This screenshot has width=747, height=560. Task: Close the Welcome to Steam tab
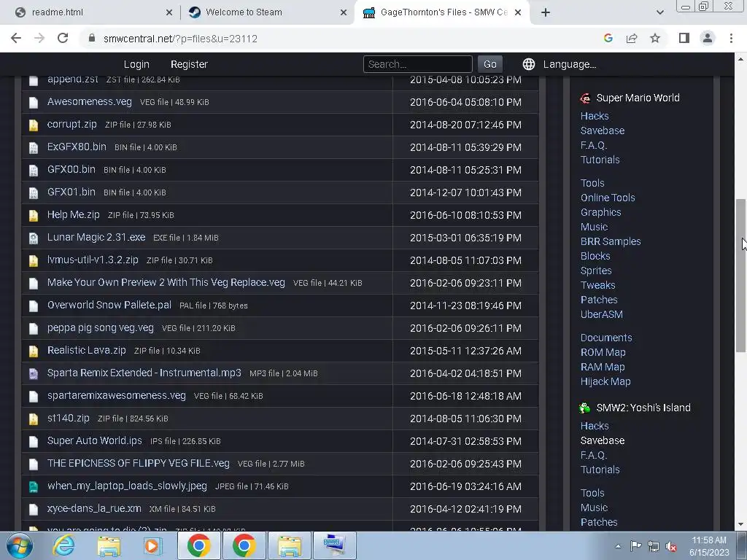pos(344,12)
